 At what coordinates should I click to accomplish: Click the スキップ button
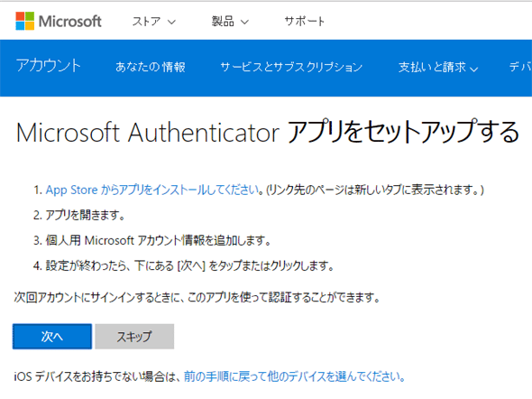pos(134,337)
